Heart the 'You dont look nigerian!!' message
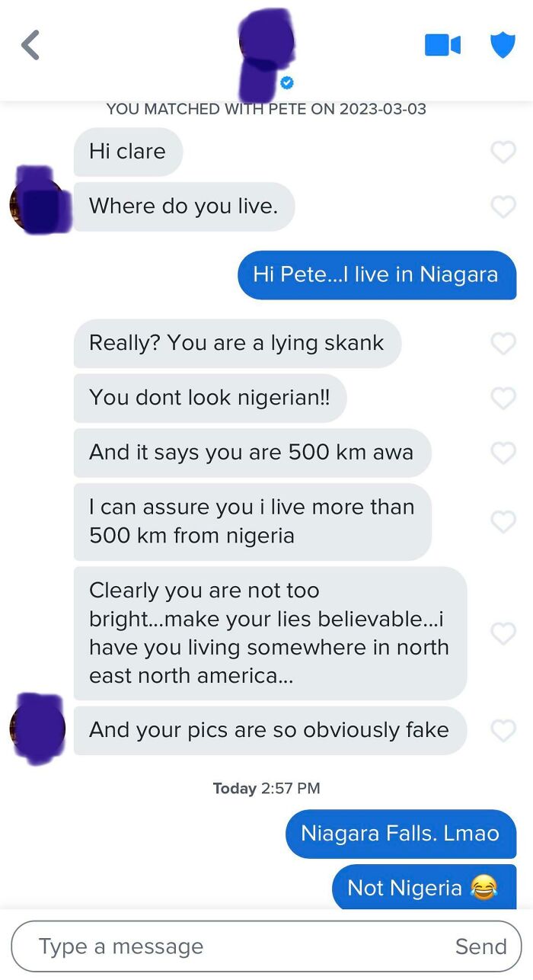Screen dimensions: 533x980 pos(503,398)
